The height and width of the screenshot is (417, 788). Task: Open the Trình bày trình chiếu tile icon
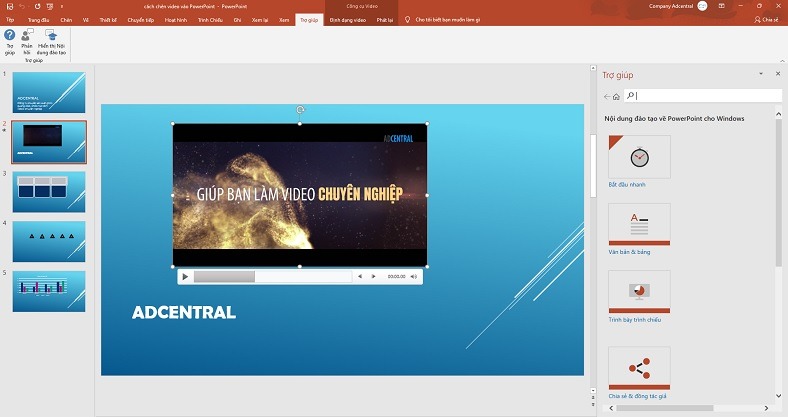(639, 291)
